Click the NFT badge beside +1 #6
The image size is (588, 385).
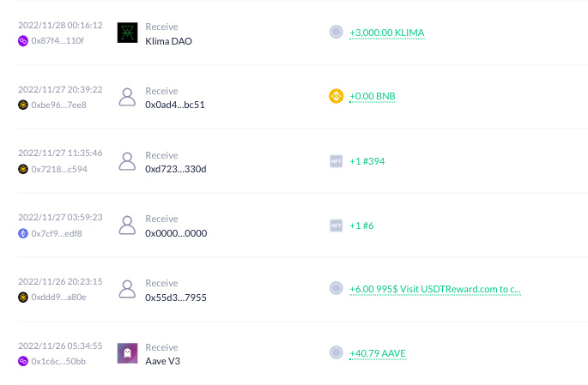point(336,226)
